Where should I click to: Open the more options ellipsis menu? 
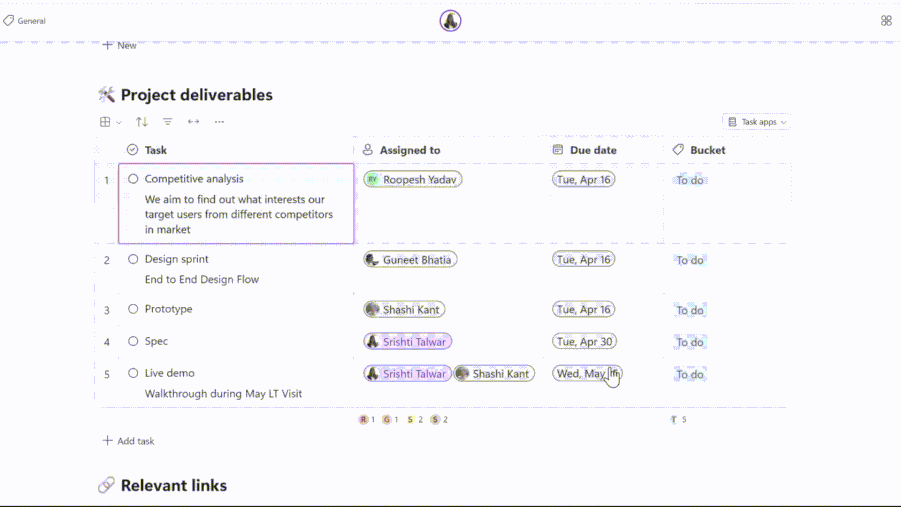coord(220,122)
